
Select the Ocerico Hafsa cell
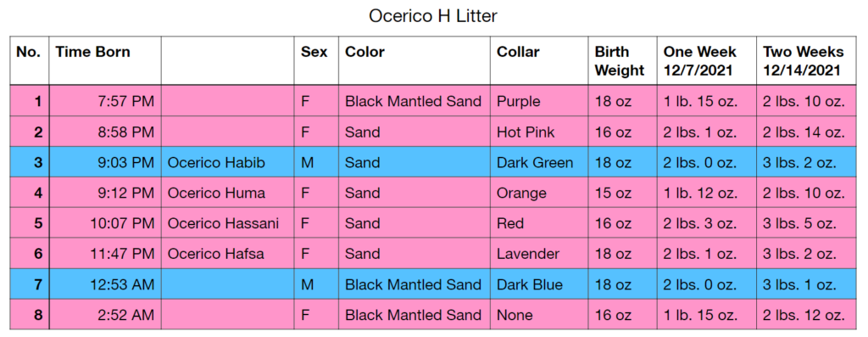click(227, 254)
